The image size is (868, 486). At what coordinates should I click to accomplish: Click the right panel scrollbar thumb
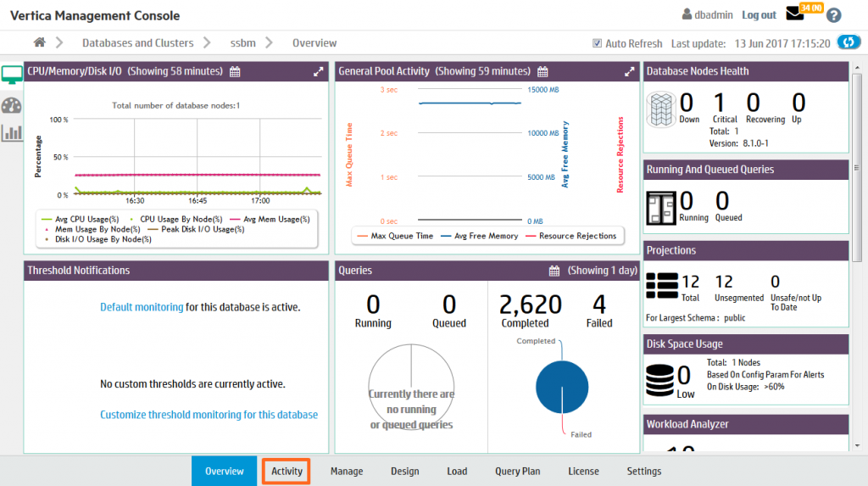click(857, 167)
